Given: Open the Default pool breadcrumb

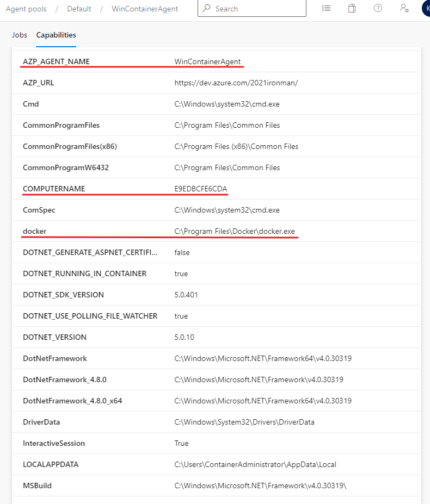Looking at the screenshot, I should coord(79,9).
